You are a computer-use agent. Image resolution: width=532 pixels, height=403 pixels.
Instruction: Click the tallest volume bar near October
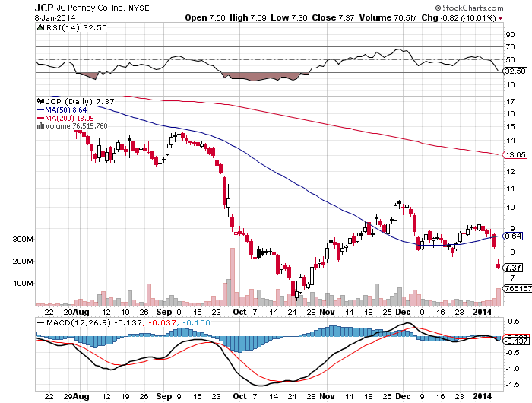click(x=233, y=277)
